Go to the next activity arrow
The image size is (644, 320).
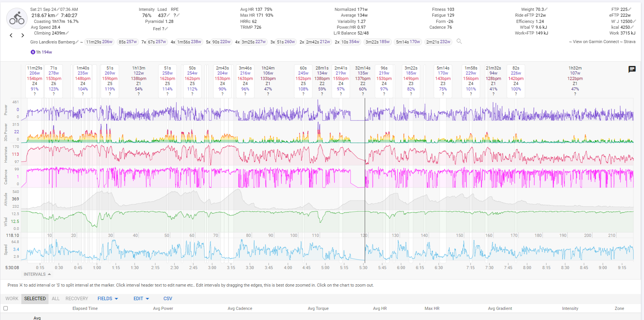(x=23, y=35)
